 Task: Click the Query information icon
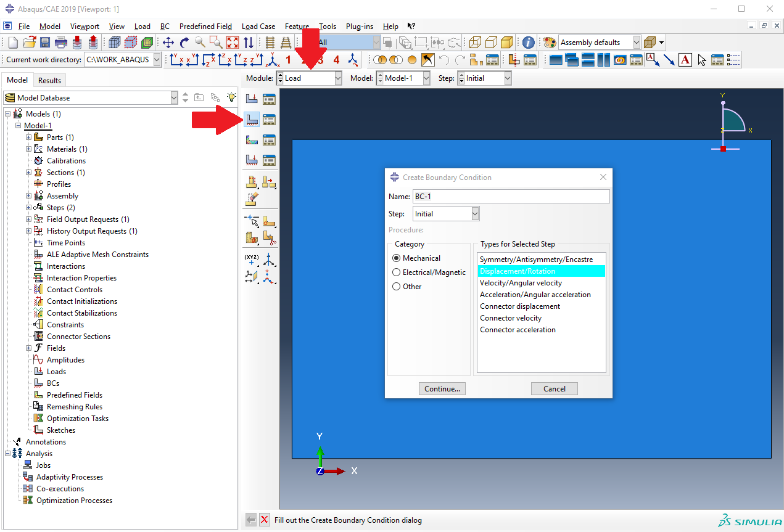[x=528, y=43]
